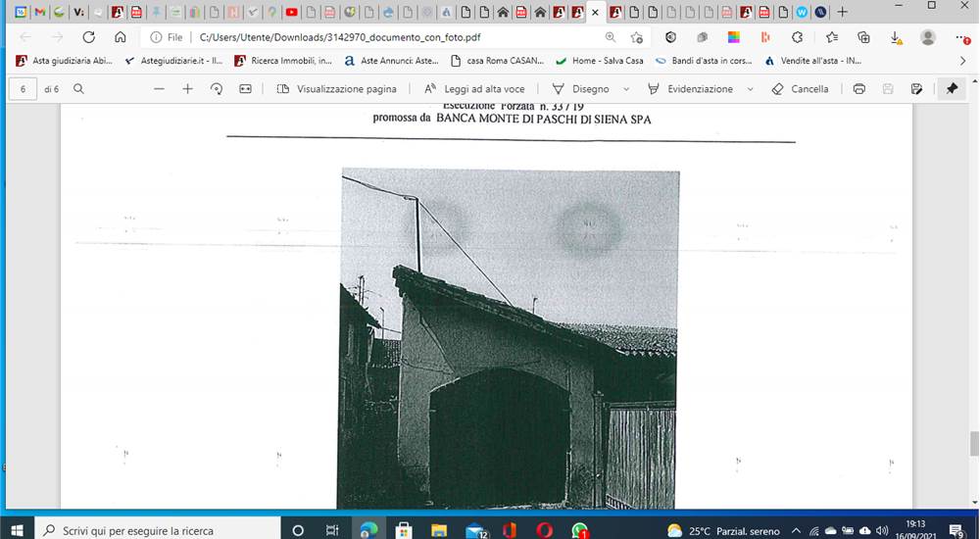Open the Collections panel
This screenshot has width=980, height=539.
[x=863, y=37]
